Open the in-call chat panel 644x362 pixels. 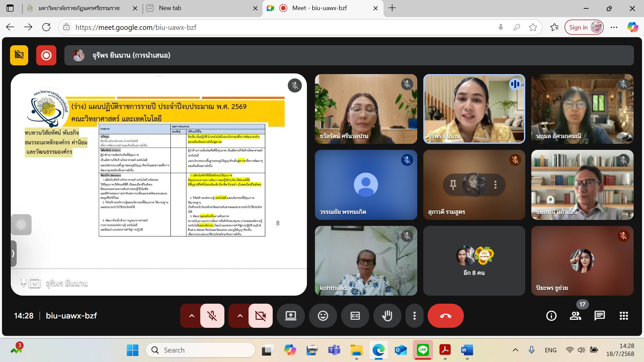click(x=599, y=316)
